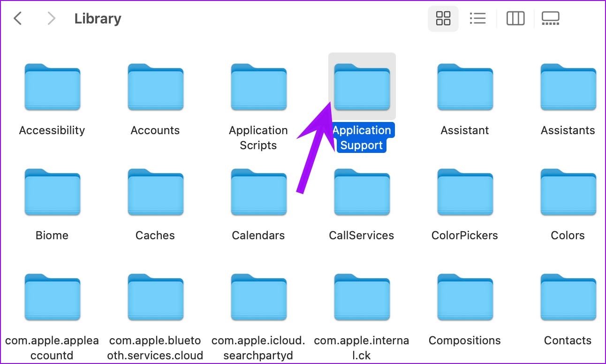Screen dimensions: 606x364
Task: Select the ColorPickers folder icon
Action: 465,192
